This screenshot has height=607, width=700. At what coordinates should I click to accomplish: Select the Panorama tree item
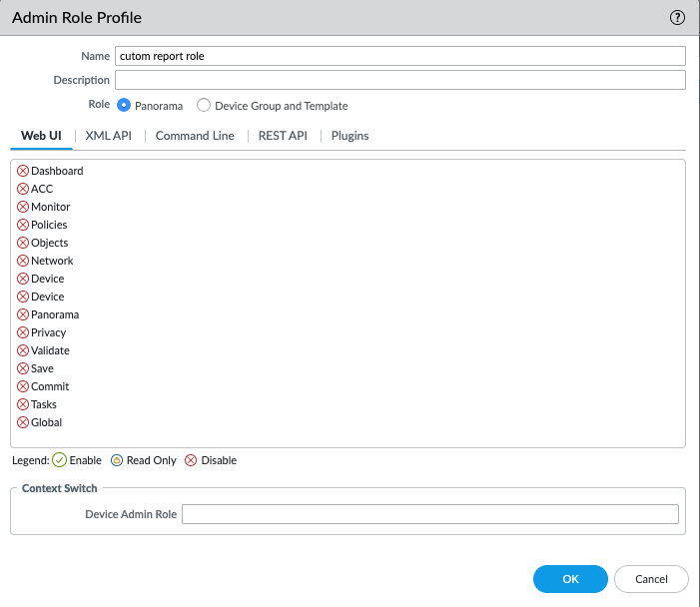point(55,314)
